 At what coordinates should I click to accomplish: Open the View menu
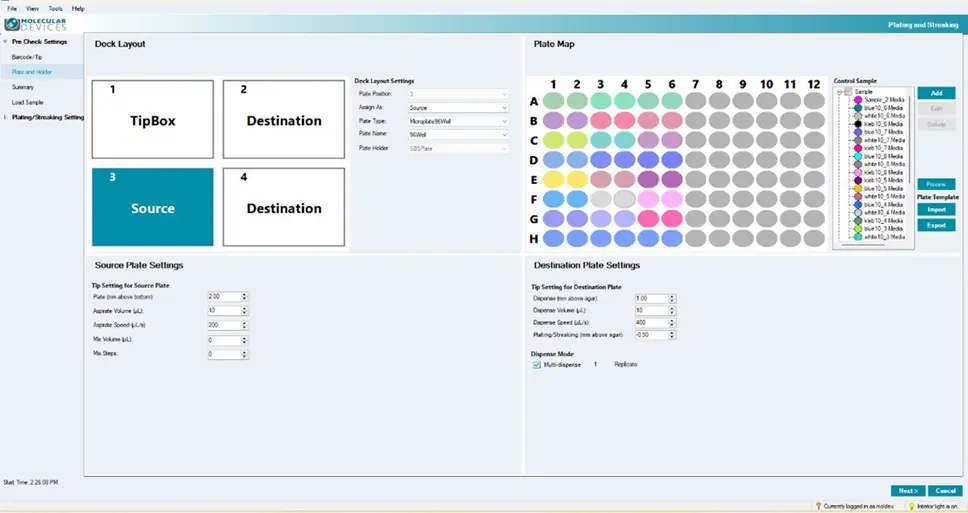click(x=32, y=9)
